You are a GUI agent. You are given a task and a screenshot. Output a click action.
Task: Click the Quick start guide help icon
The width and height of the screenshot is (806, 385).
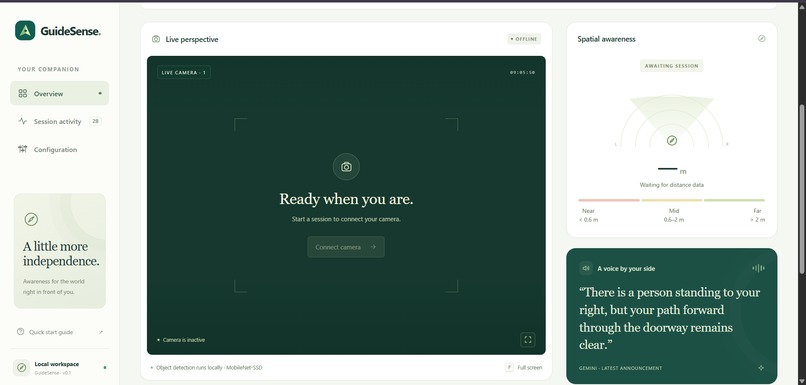coord(21,332)
